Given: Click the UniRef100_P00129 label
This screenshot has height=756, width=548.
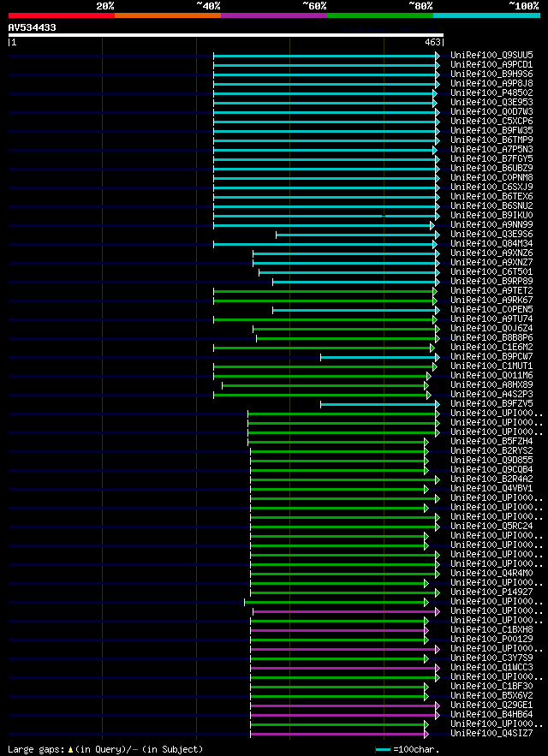Looking at the screenshot, I should [491, 640].
